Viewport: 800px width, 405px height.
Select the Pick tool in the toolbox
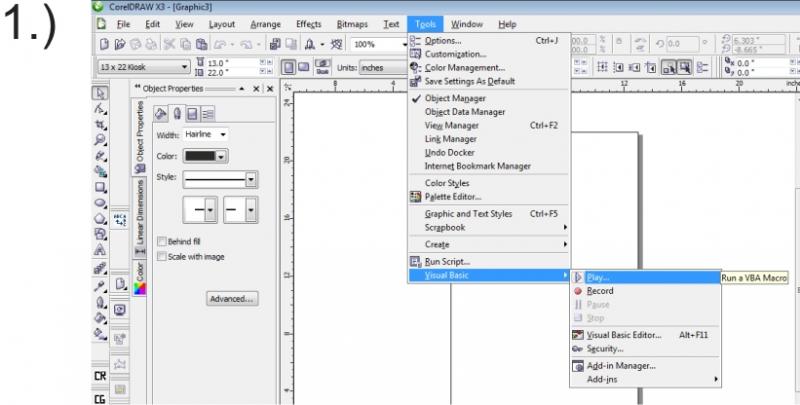coord(100,93)
